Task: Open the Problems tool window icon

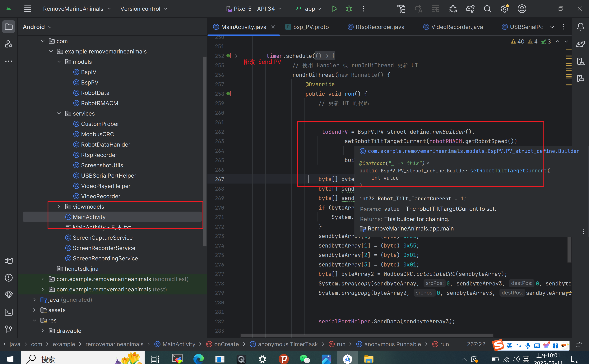Action: tap(9, 278)
